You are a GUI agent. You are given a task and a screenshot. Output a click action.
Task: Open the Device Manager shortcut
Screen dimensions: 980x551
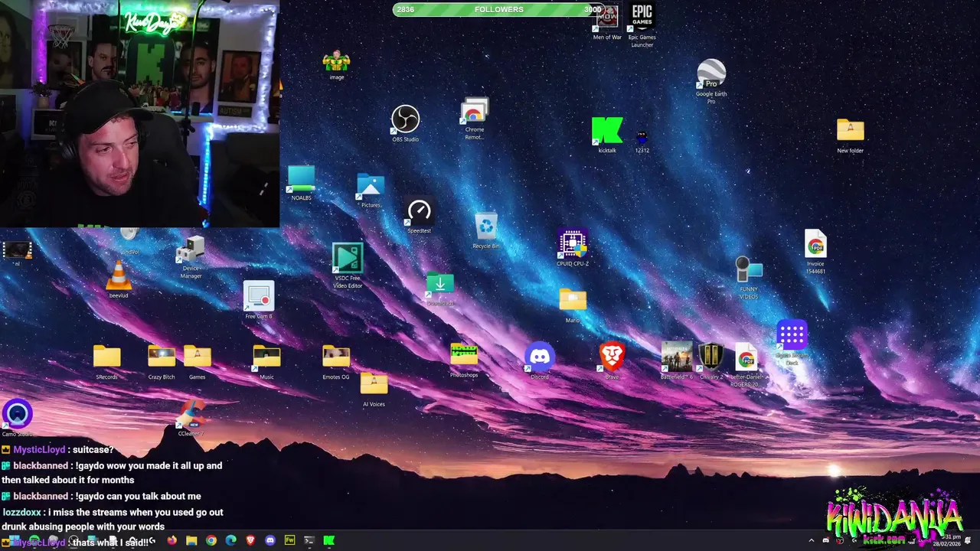point(191,257)
